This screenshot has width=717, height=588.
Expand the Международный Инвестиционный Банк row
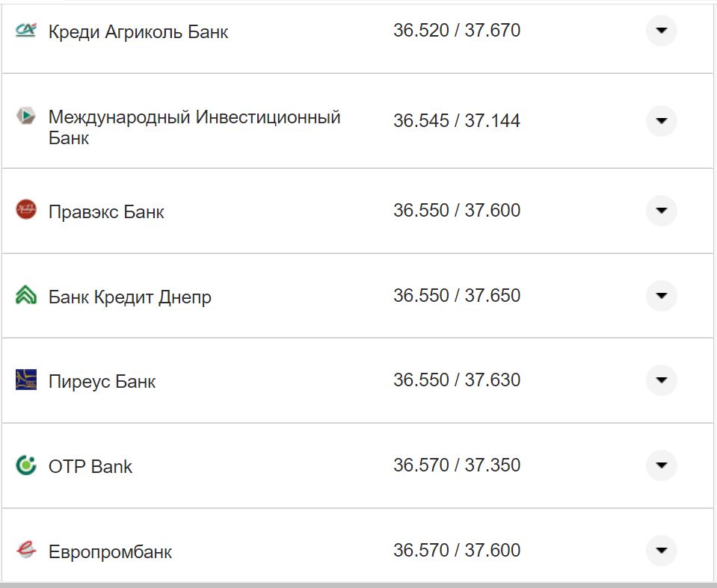[x=661, y=120]
